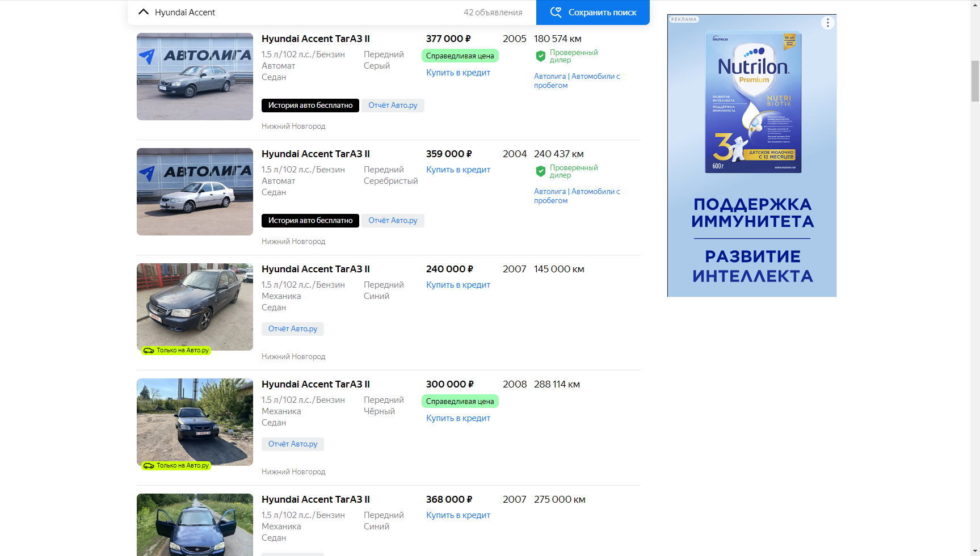Image resolution: width=980 pixels, height=556 pixels.
Task: Click the РЕКЛАМА label on the ad
Action: coord(684,19)
